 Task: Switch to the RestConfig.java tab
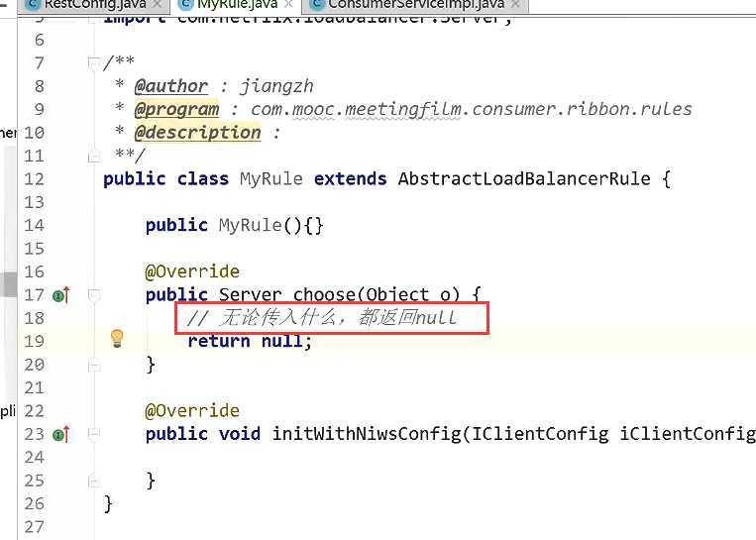point(95,5)
